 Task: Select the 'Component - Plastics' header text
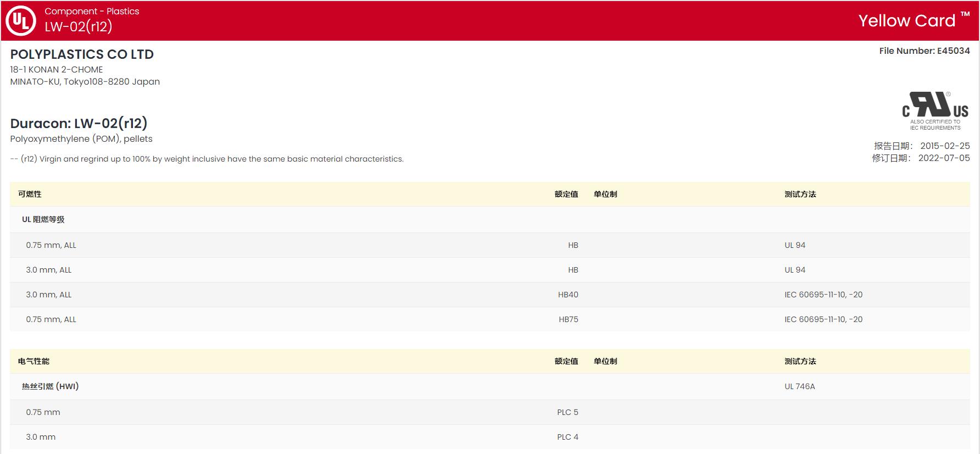click(92, 11)
